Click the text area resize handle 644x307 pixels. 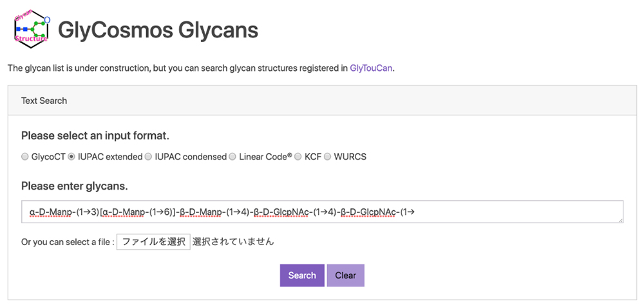click(620, 220)
